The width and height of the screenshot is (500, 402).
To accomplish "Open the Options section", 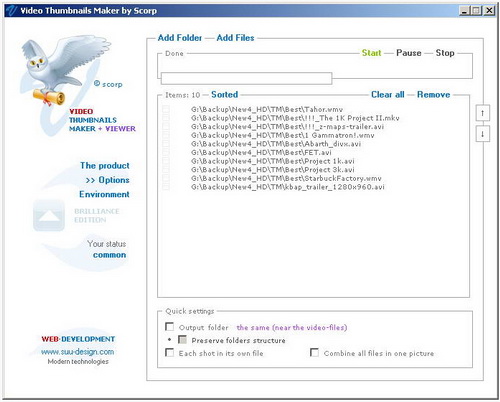I will point(108,180).
